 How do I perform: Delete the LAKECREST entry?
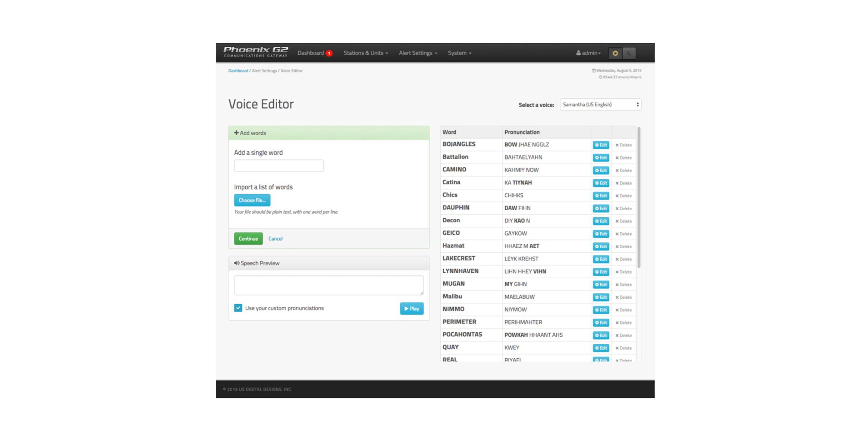click(623, 259)
